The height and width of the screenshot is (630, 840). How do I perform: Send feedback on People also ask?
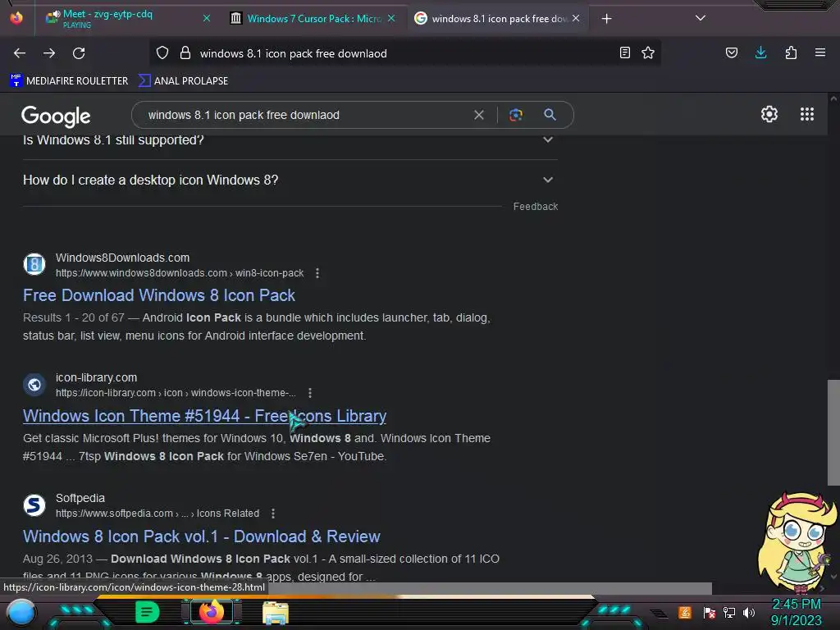(x=535, y=207)
